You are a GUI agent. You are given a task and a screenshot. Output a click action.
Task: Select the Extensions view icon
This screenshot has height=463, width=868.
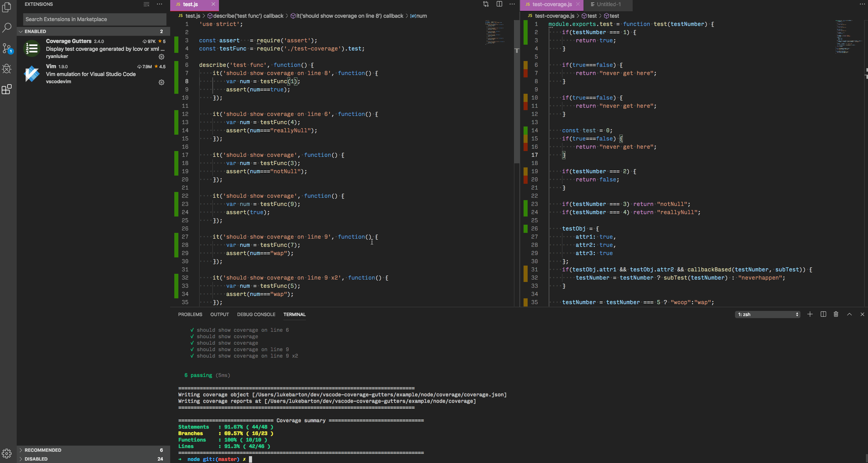coord(7,89)
